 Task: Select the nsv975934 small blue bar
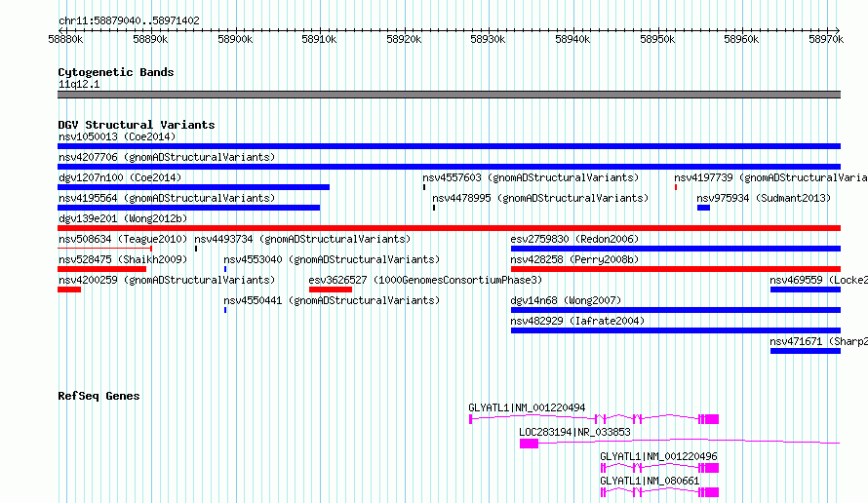pyautogui.click(x=703, y=208)
